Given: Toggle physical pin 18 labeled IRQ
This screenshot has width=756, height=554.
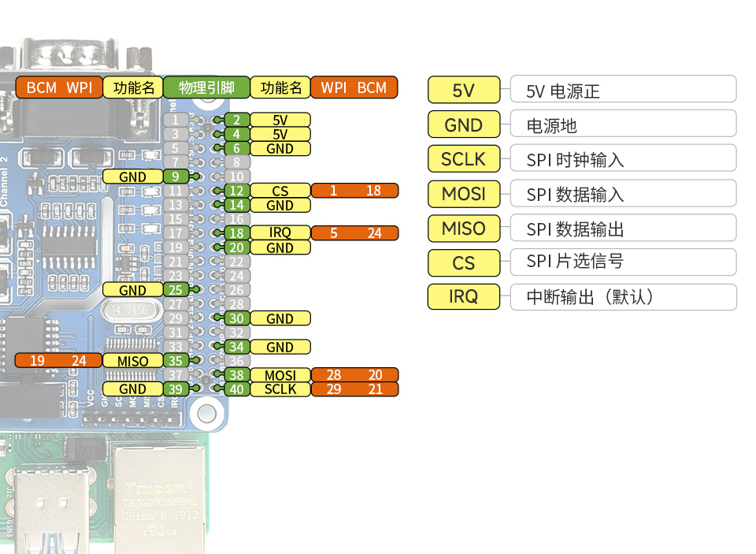Looking at the screenshot, I should click(x=235, y=232).
